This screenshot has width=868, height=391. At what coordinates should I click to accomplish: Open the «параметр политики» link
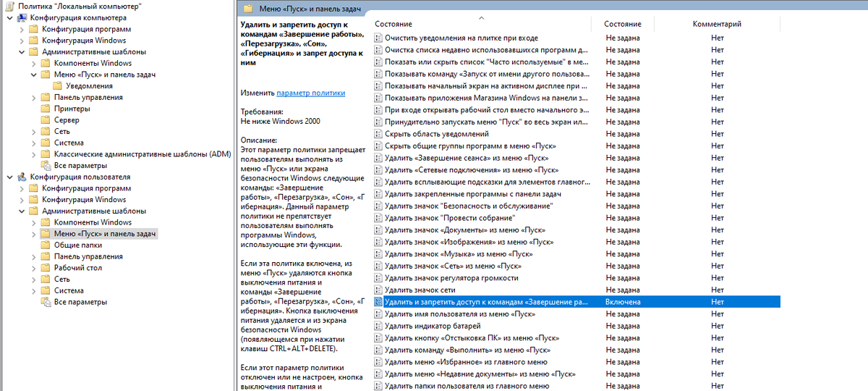pyautogui.click(x=311, y=93)
